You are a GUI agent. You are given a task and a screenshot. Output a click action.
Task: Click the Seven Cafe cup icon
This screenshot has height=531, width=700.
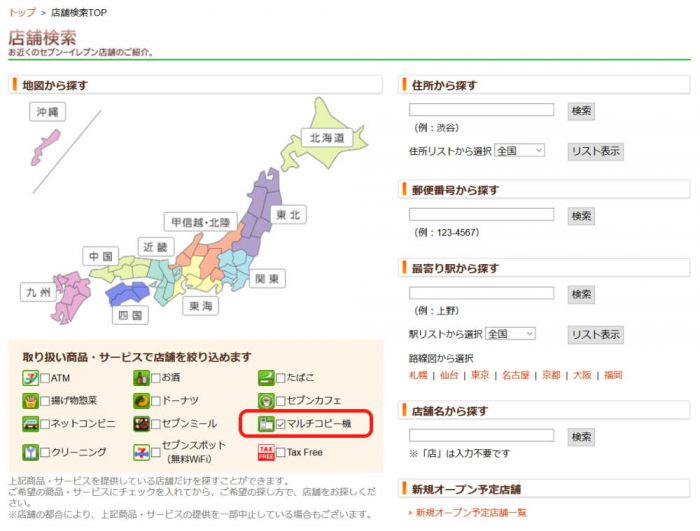(x=266, y=401)
